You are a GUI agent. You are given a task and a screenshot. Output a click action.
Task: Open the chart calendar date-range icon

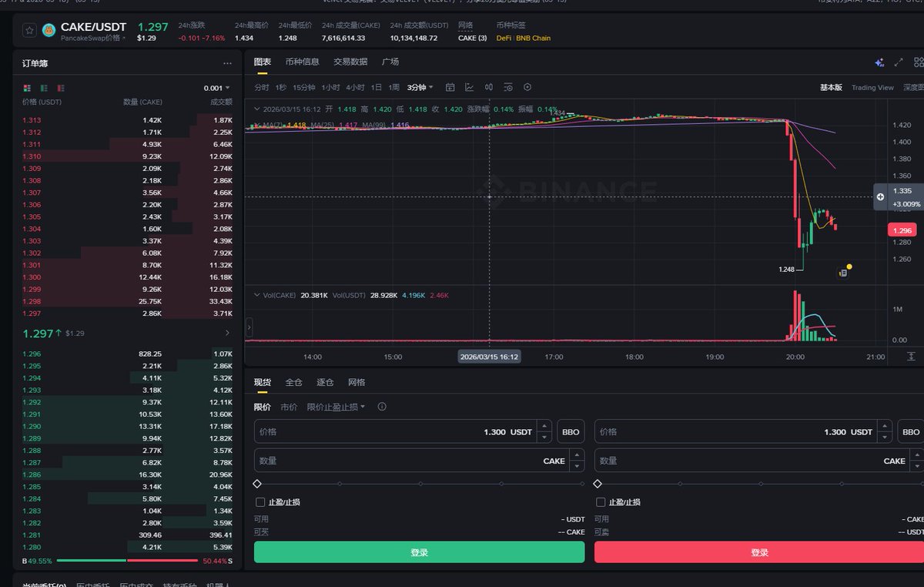point(450,87)
